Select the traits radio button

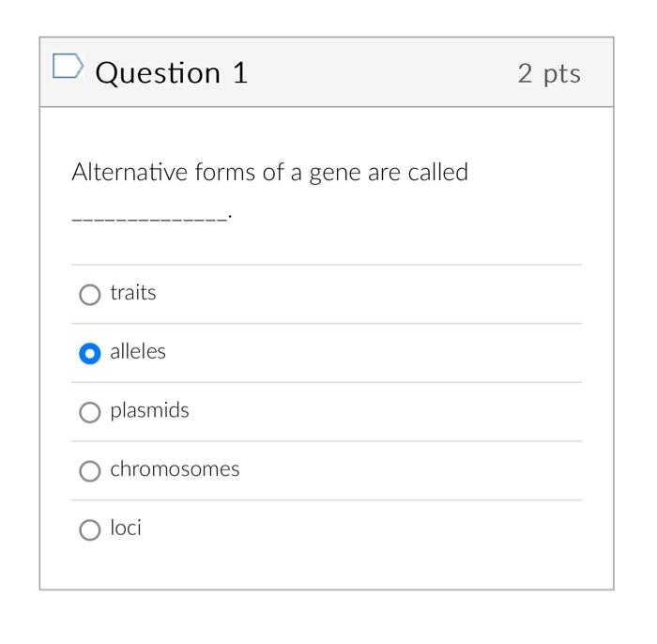[89, 295]
